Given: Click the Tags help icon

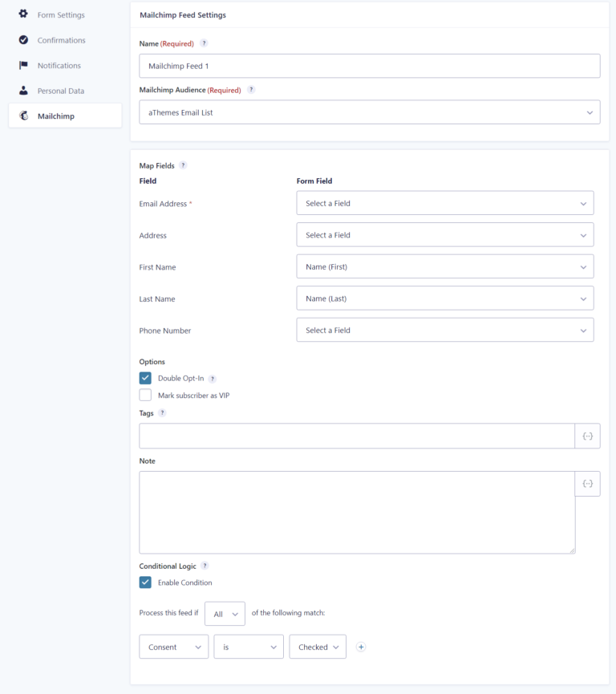Looking at the screenshot, I should [x=162, y=413].
